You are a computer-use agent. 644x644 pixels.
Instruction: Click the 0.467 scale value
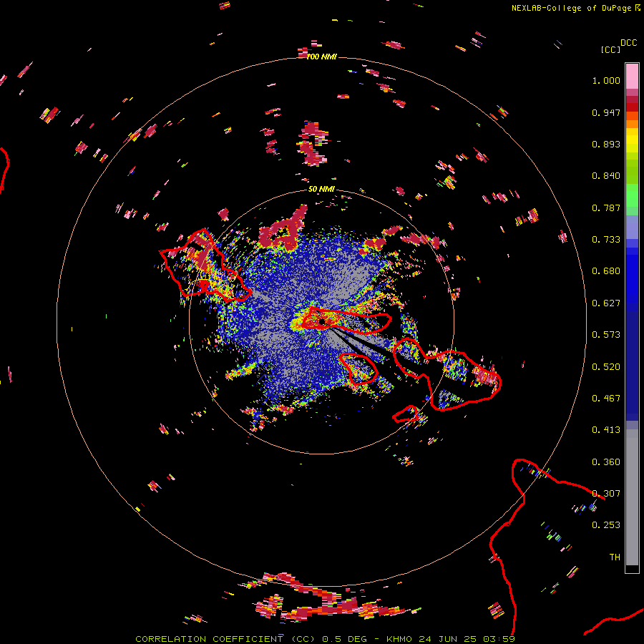[606, 399]
